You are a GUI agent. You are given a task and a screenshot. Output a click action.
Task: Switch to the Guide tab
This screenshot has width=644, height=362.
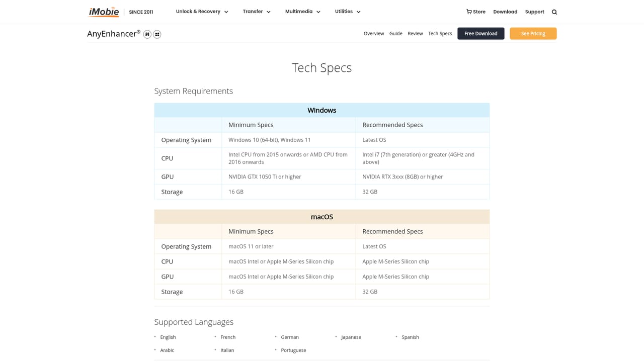(395, 34)
